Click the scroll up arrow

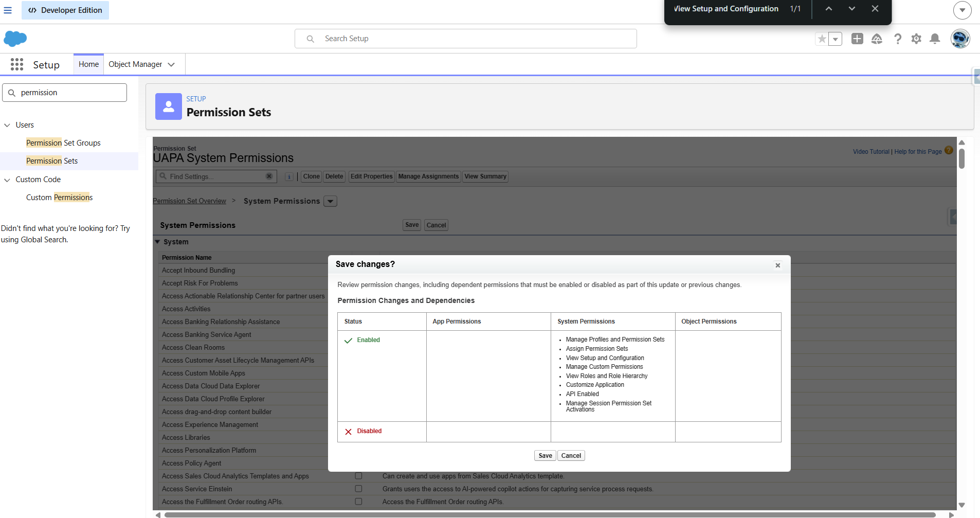(x=961, y=142)
